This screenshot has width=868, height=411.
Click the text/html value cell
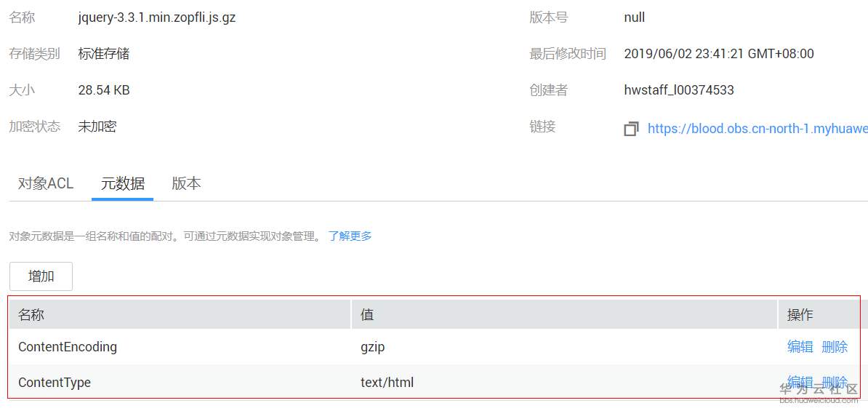point(387,382)
